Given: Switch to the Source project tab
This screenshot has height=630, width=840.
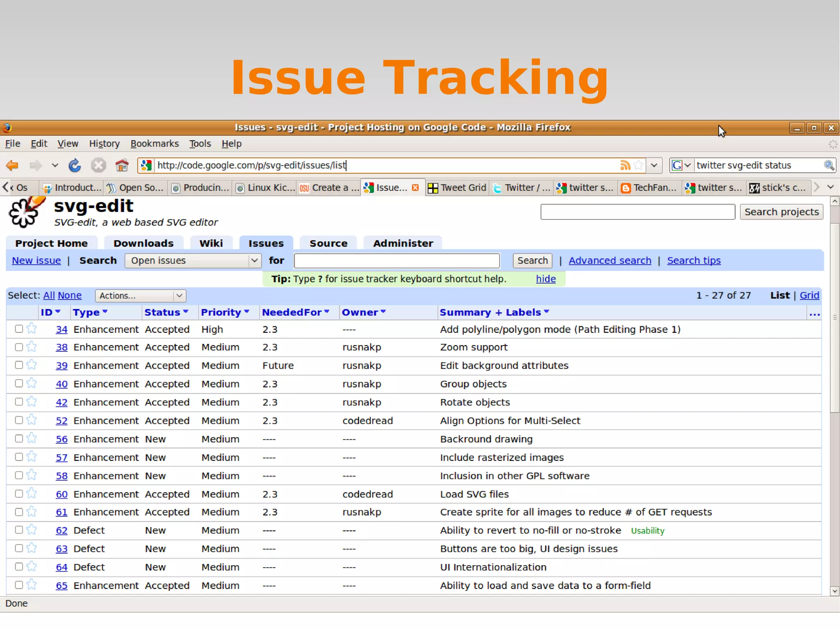Looking at the screenshot, I should point(328,243).
